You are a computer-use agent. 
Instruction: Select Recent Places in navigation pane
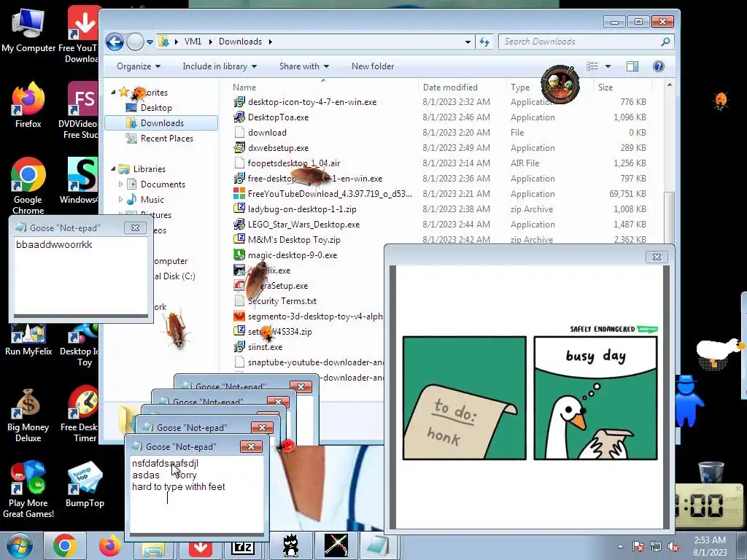[167, 138]
